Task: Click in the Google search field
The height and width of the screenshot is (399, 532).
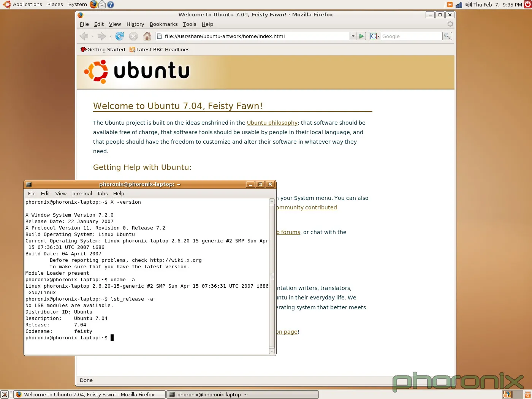Action: point(412,36)
